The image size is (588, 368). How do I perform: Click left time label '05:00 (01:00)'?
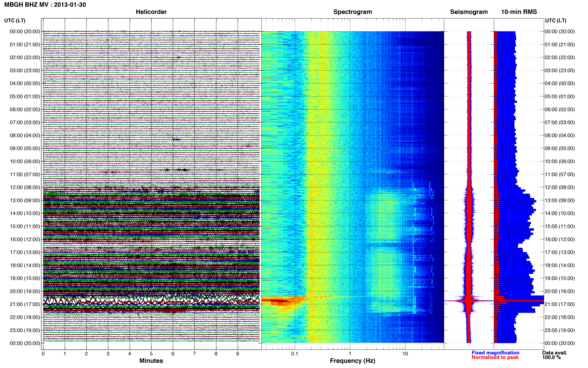(x=25, y=96)
